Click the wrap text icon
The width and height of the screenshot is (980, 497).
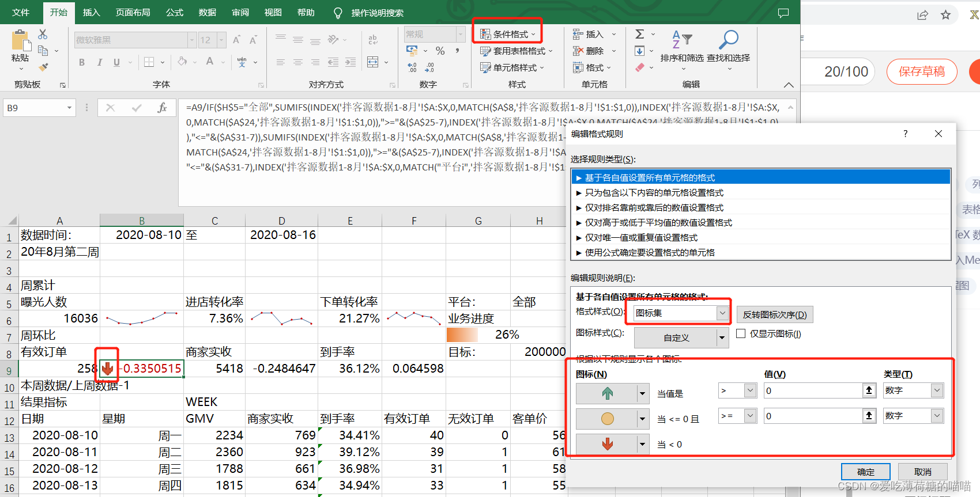coord(373,40)
